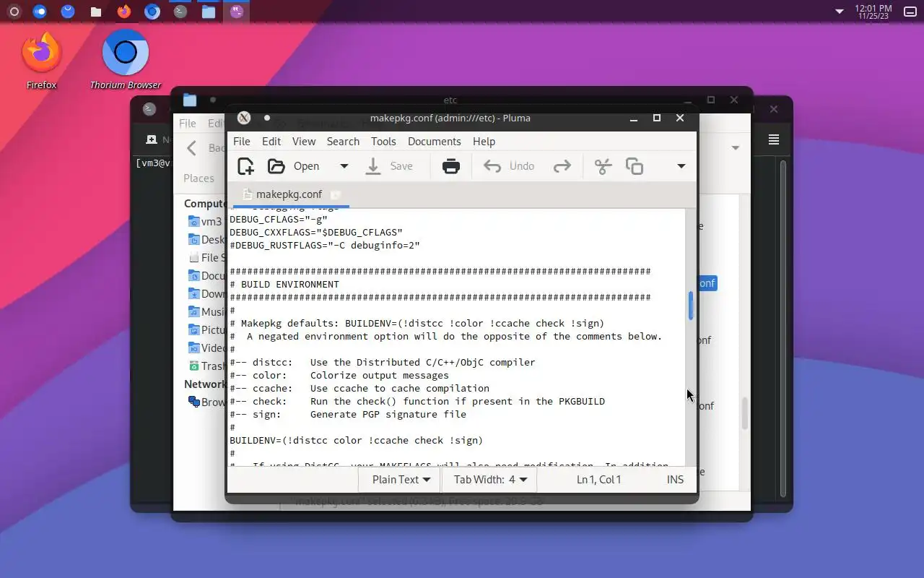Click the Firefox icon in top panel
This screenshot has height=578, width=924.
pos(123,12)
